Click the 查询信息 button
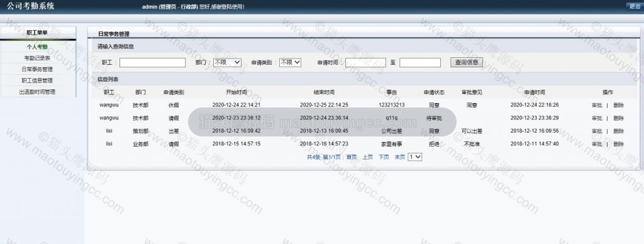 tap(467, 62)
